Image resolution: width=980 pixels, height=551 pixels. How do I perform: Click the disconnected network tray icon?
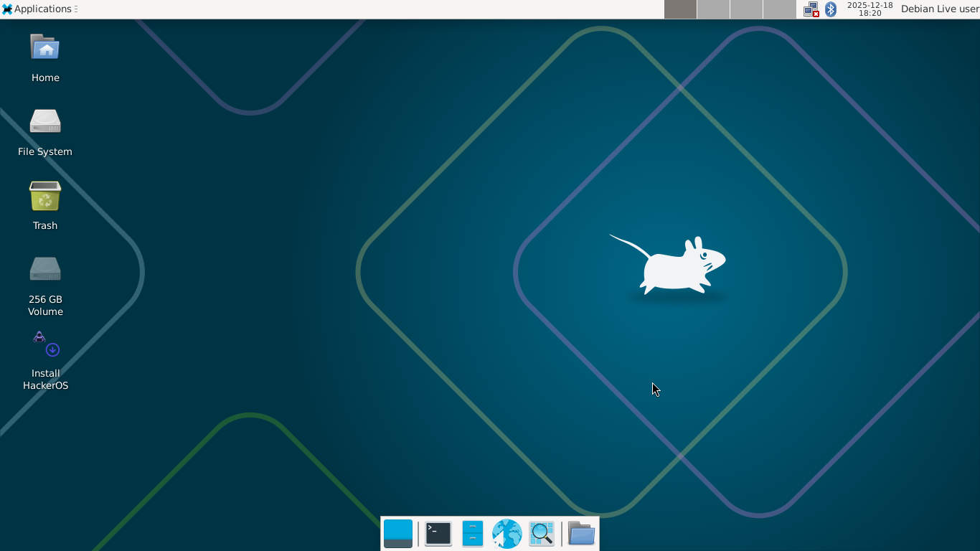[x=811, y=9]
